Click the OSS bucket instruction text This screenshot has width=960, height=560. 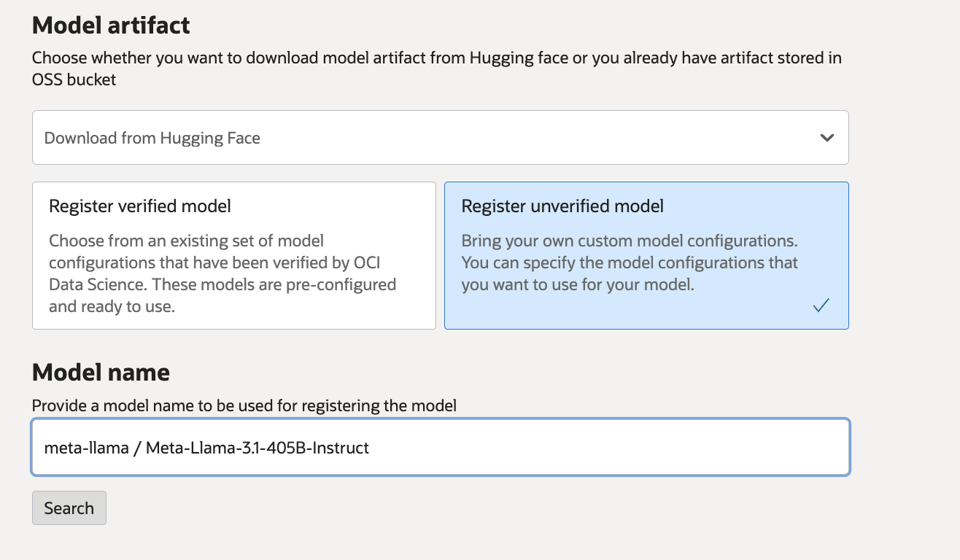(x=436, y=68)
